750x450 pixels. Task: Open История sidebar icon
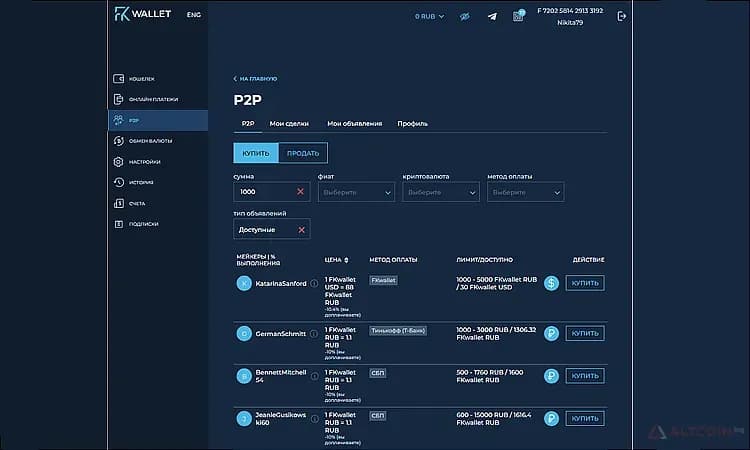pyautogui.click(x=119, y=182)
